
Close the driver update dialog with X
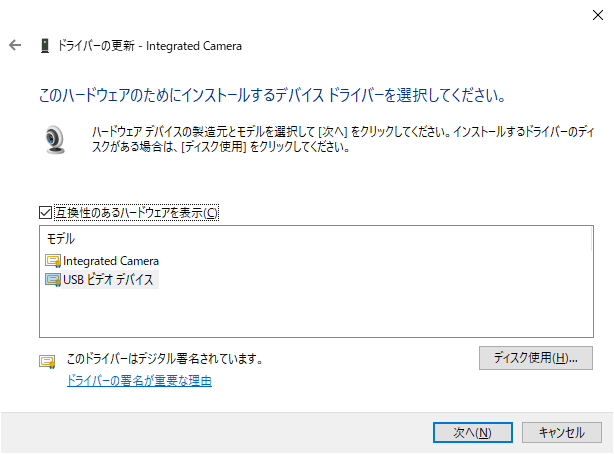click(x=598, y=15)
